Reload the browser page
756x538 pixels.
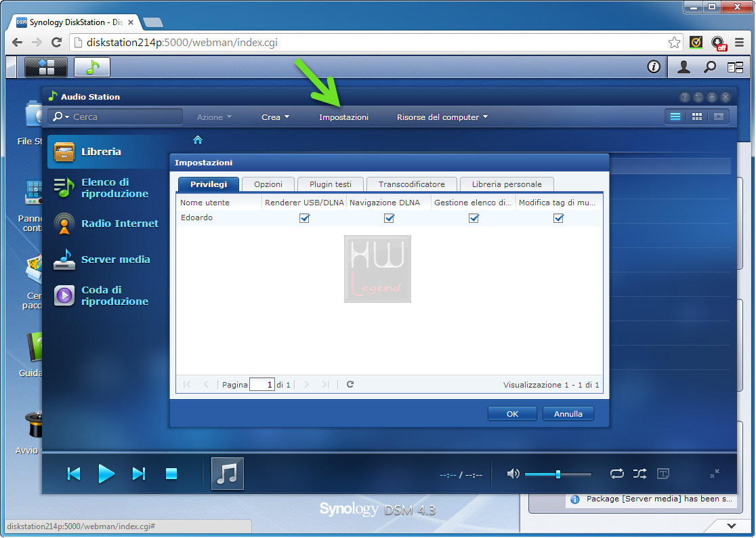pyautogui.click(x=56, y=43)
